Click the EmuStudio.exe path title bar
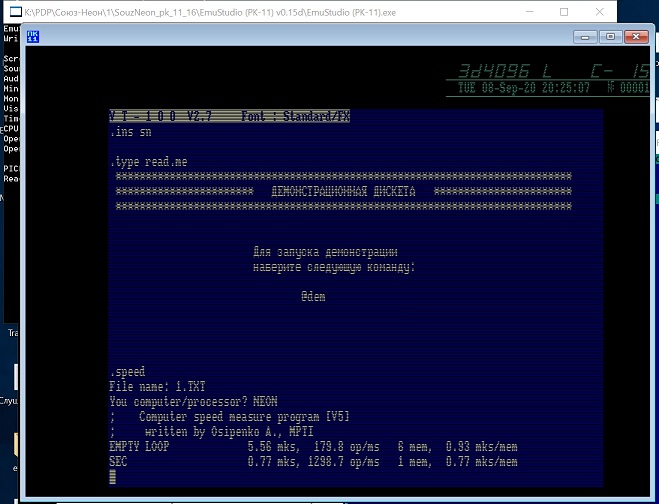The width and height of the screenshot is (659, 504). [x=250, y=11]
